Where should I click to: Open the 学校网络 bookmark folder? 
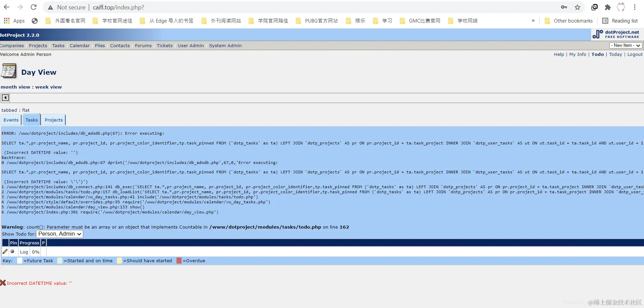pyautogui.click(x=463, y=21)
